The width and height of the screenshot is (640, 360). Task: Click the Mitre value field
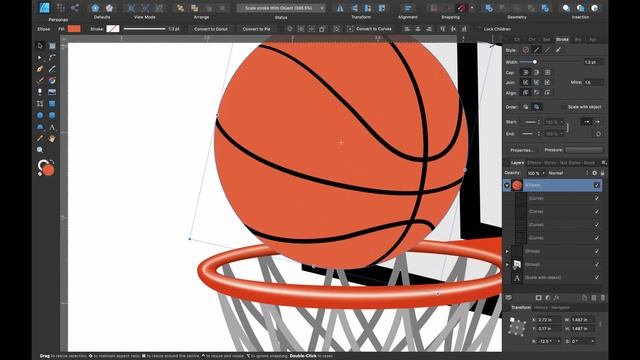point(593,82)
